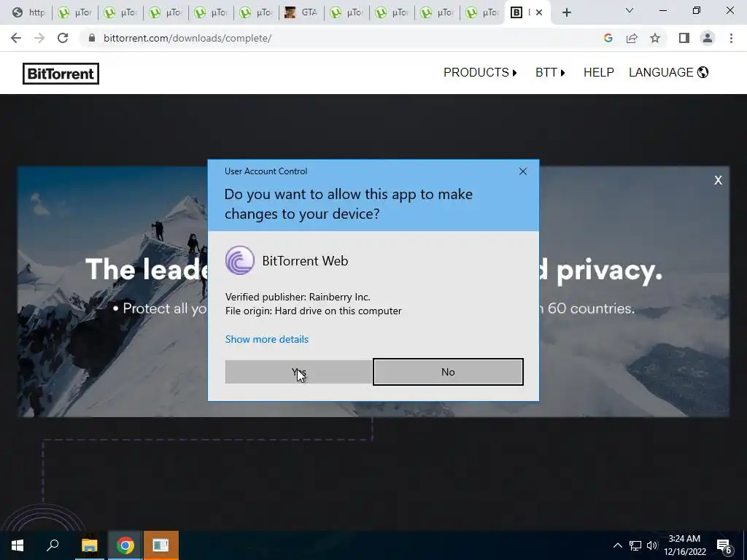View site information lock icon
Screen dimensions: 747x560
92,38
